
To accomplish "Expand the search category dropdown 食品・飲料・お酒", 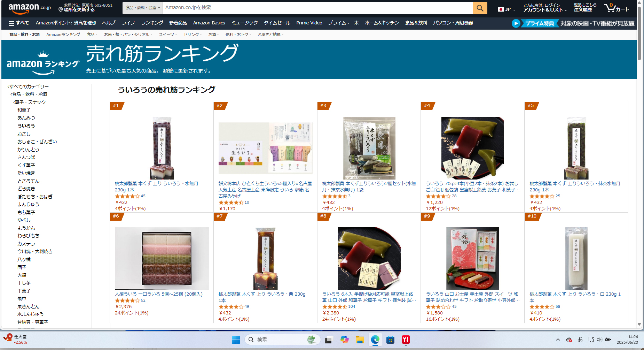I will (143, 8).
